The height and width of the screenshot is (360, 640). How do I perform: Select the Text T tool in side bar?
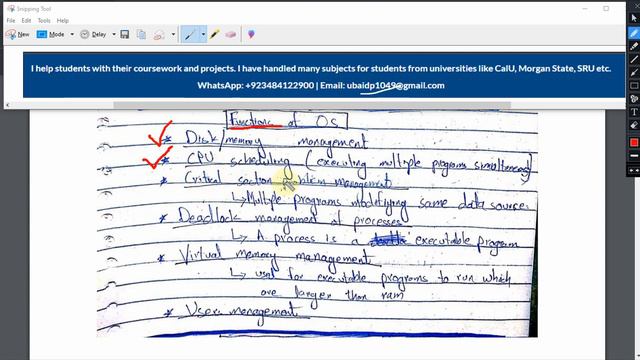tap(634, 112)
